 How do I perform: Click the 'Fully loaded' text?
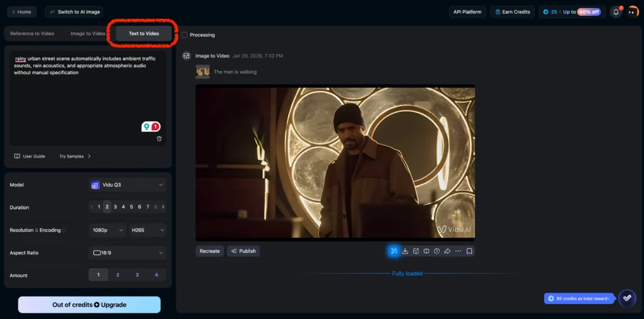(x=408, y=274)
